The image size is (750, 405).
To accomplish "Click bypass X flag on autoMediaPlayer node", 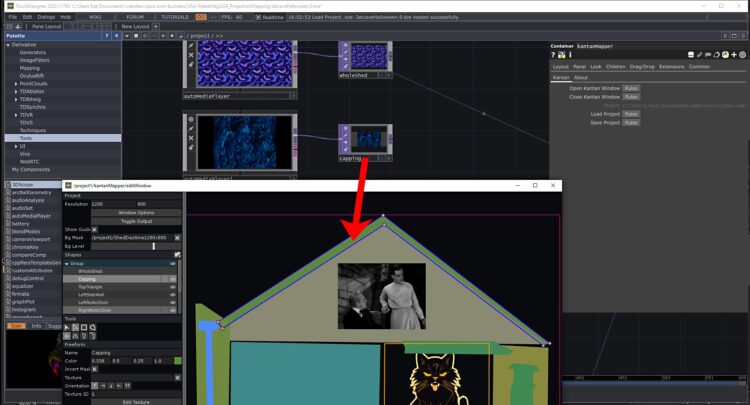I will pos(191,55).
